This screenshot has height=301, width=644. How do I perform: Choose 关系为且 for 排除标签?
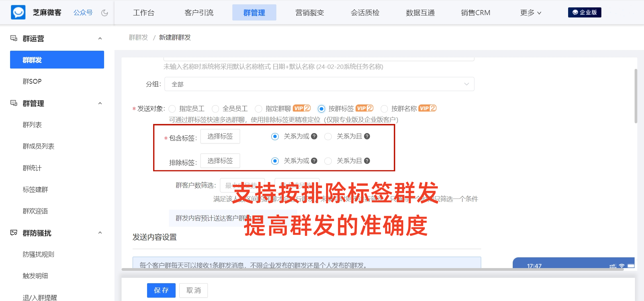pos(328,161)
